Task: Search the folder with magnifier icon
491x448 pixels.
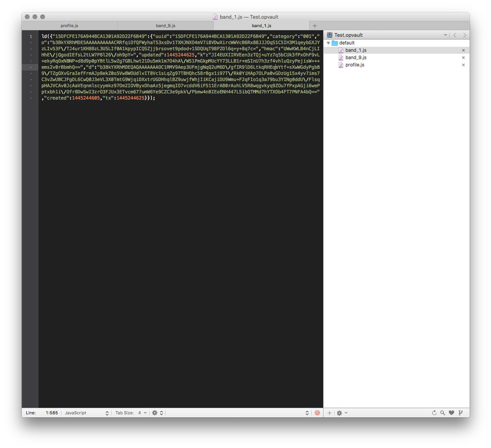Action: (442, 413)
